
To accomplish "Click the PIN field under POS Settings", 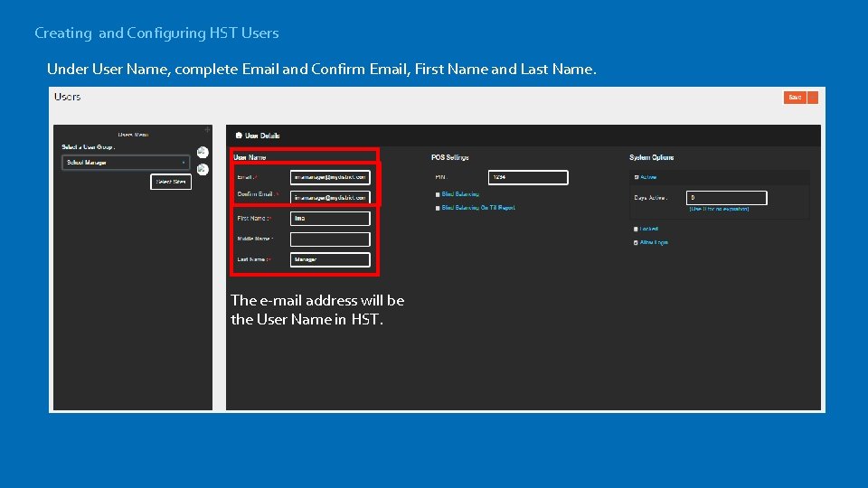I will click(x=528, y=178).
